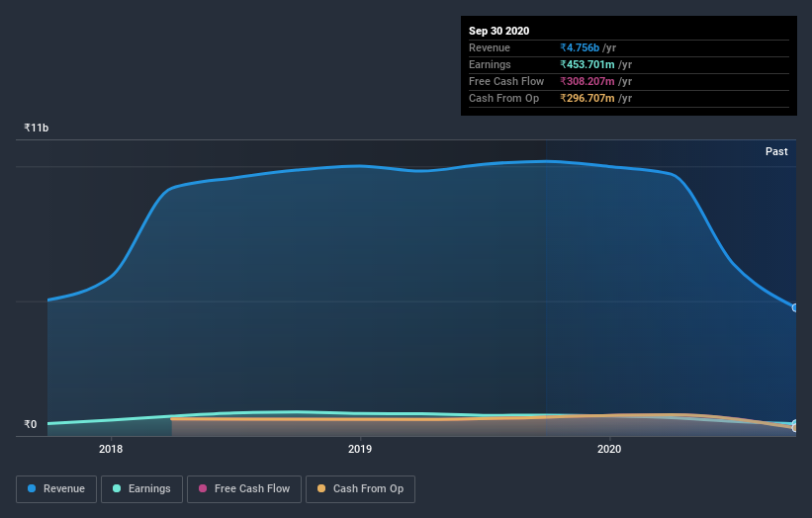The height and width of the screenshot is (518, 812).
Task: Select the Revenue data point marker at Sep 2020
Action: tap(794, 307)
